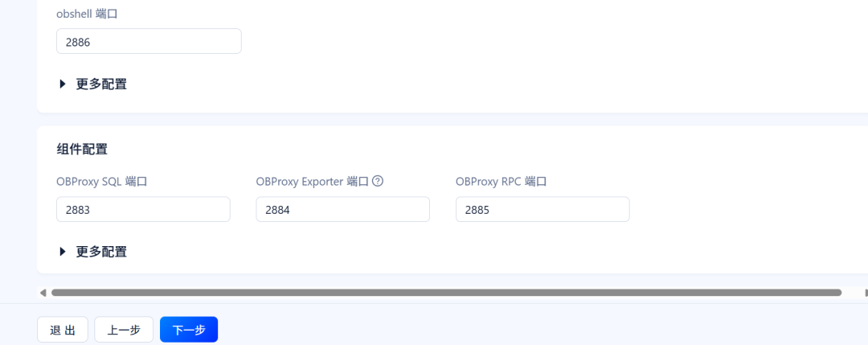Expand 更多配置 in the 组件配置 section

(x=101, y=252)
